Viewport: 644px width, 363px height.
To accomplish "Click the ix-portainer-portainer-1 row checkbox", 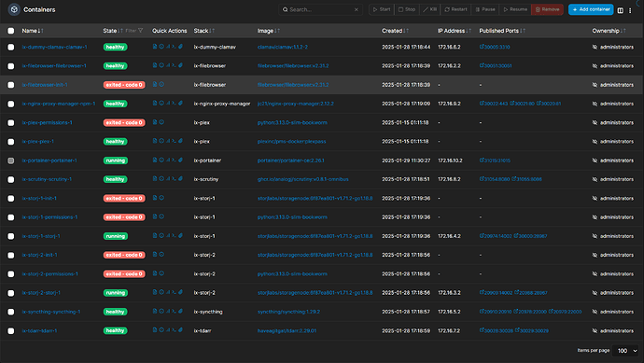I will [x=11, y=161].
